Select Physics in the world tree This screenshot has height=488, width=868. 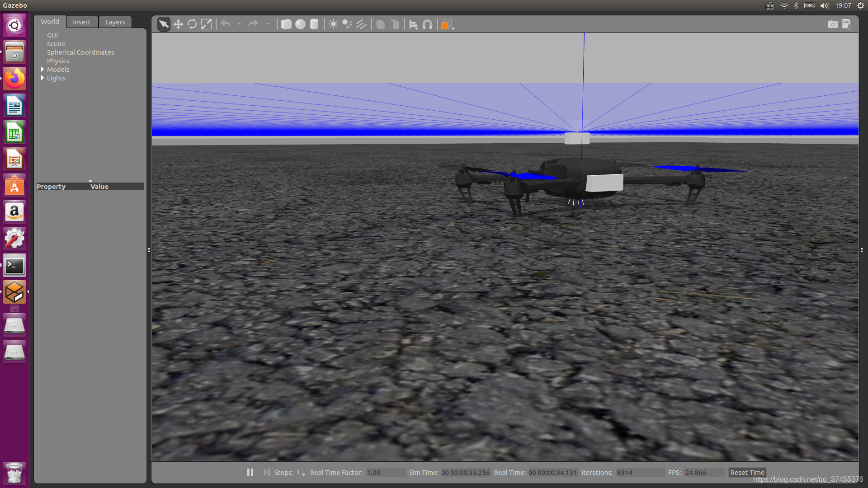click(x=58, y=61)
